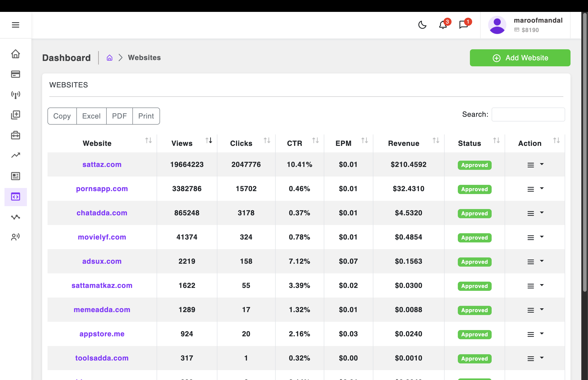Image resolution: width=588 pixels, height=380 pixels.
Task: Expand action dropdown for sattaz.com
Action: [535, 165]
